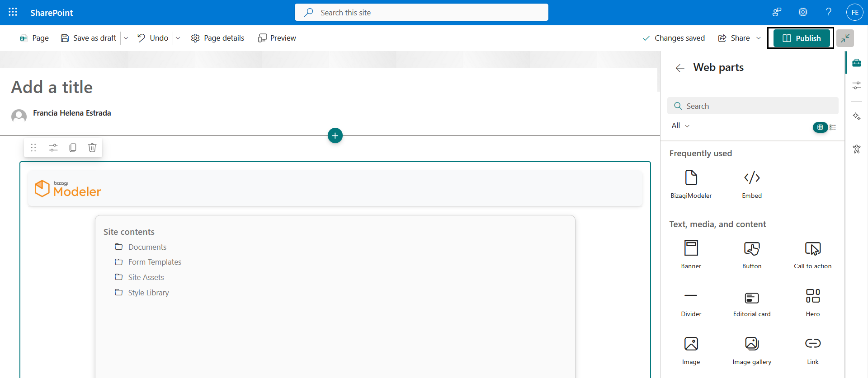Delete the web part with trash icon
The height and width of the screenshot is (378, 868).
tap(92, 148)
